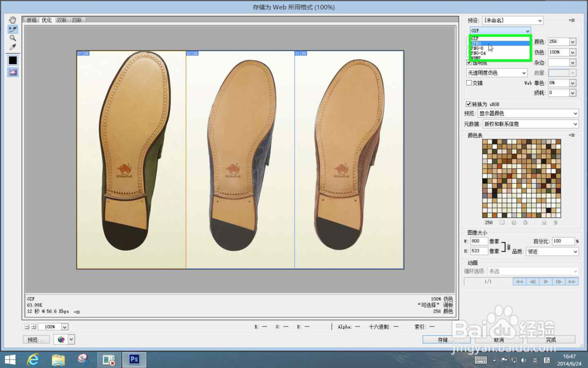Open the 杂边 matte dropdown
The image size is (588, 368).
click(x=573, y=63)
